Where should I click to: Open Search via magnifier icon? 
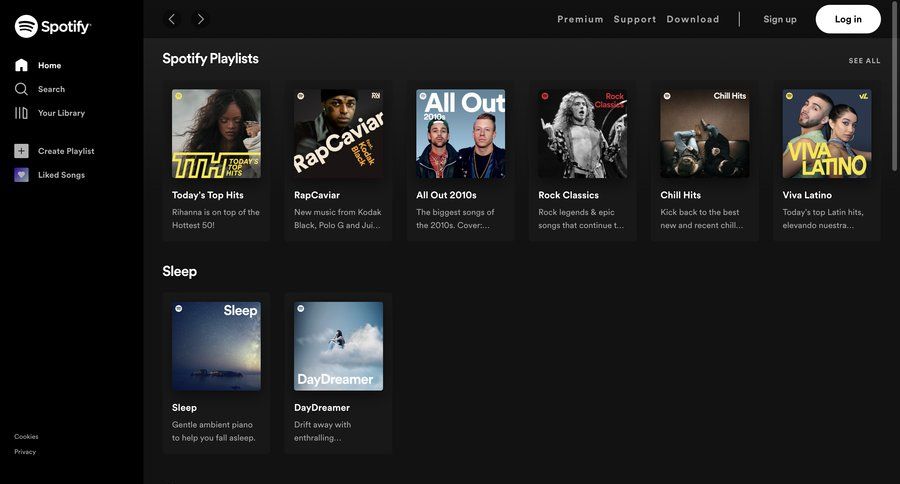point(21,89)
